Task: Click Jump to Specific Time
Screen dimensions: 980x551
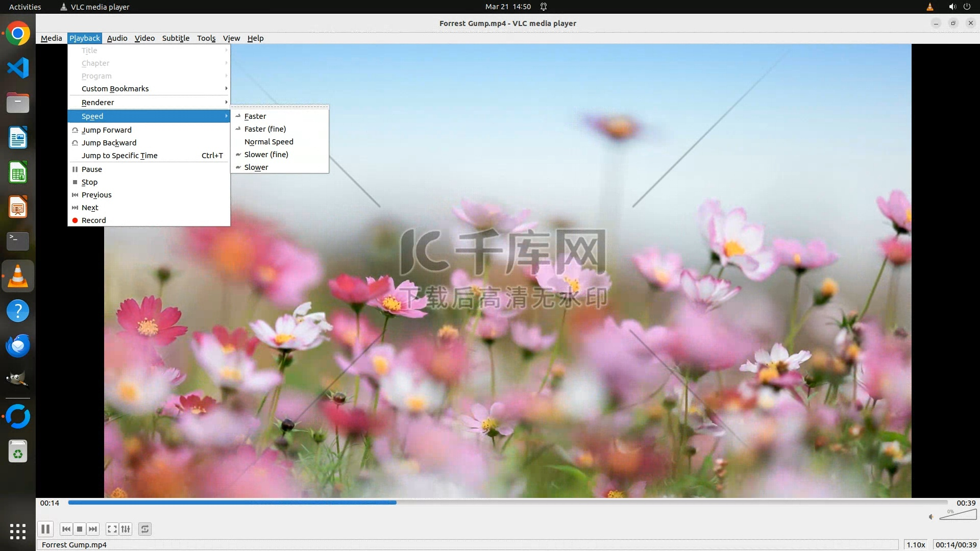Action: tap(119, 156)
